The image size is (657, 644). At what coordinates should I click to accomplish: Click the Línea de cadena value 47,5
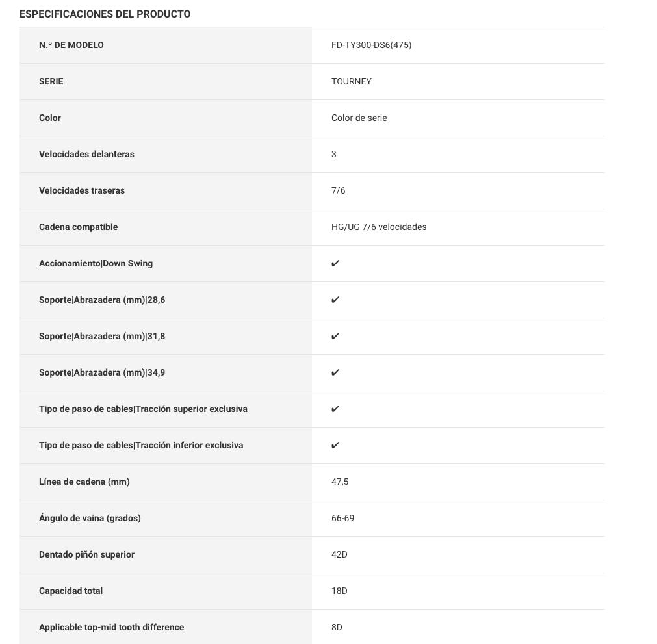tap(340, 482)
